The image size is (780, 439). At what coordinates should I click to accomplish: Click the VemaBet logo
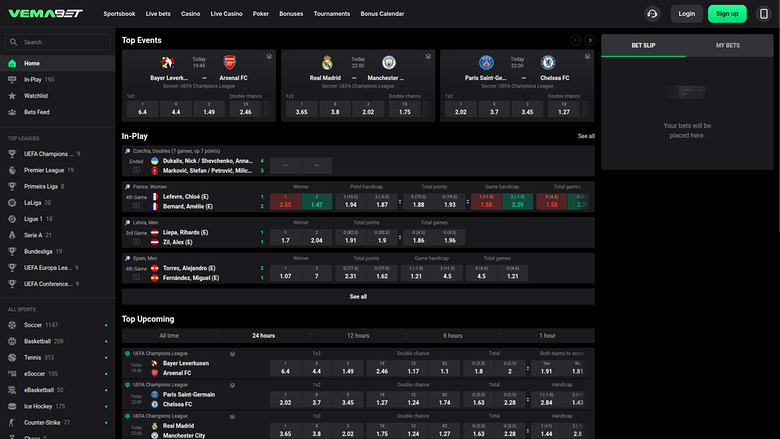[45, 13]
